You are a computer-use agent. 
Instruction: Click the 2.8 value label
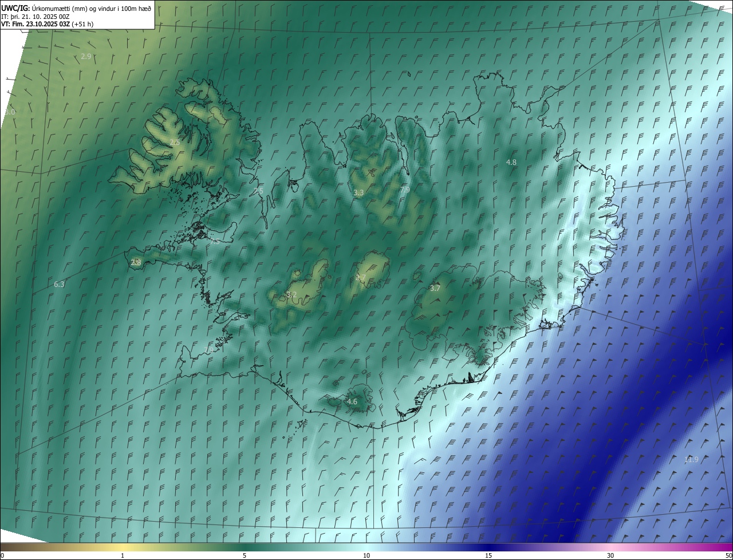(136, 262)
